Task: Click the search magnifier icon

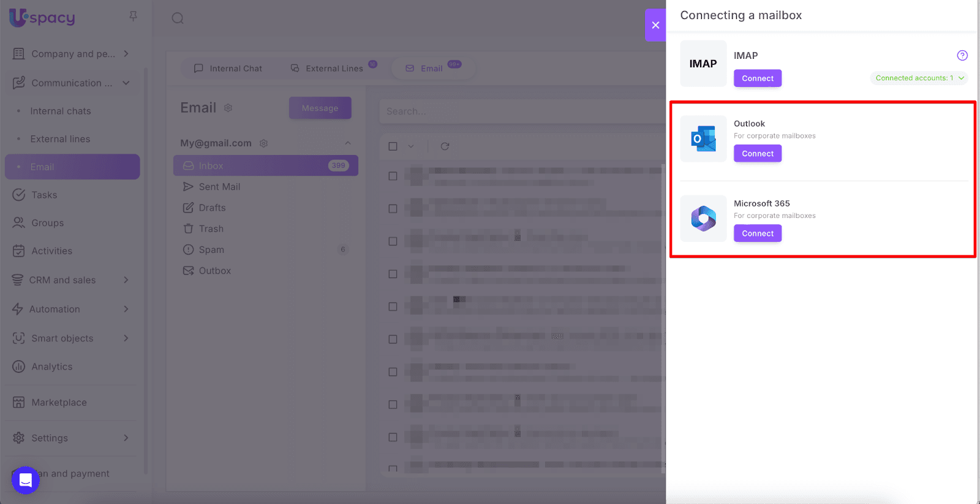Action: [178, 18]
